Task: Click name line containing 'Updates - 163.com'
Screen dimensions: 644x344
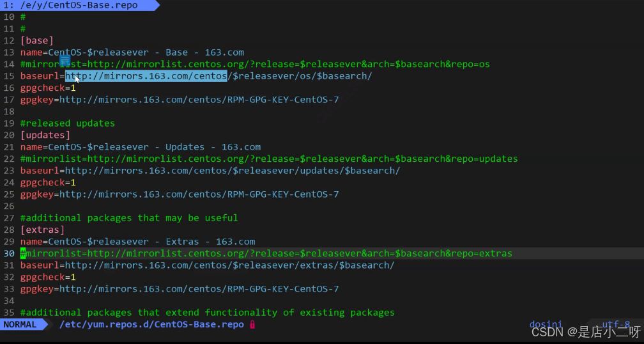Action: (141, 147)
